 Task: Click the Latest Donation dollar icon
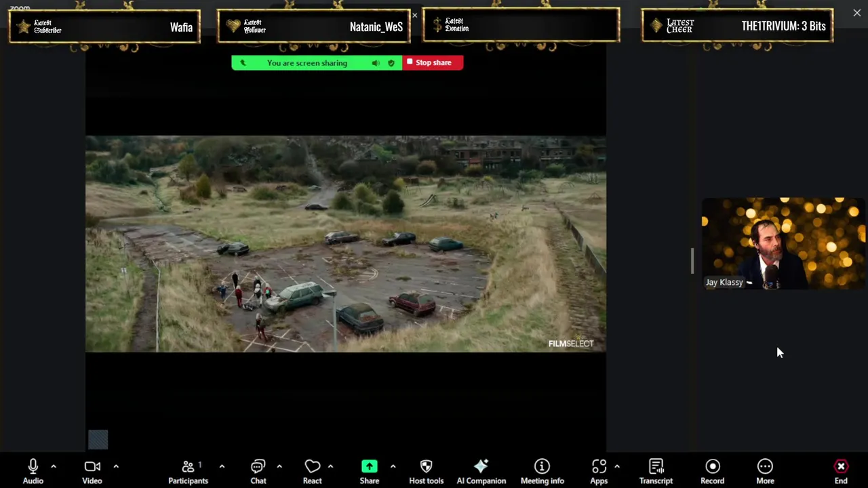(437, 25)
